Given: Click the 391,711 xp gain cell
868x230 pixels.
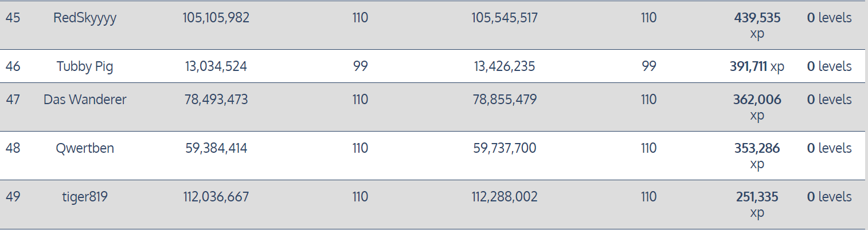Looking at the screenshot, I should (x=757, y=66).
